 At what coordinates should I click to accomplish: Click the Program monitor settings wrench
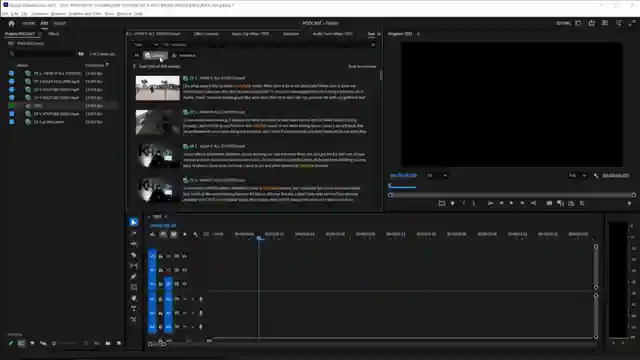pyautogui.click(x=596, y=176)
